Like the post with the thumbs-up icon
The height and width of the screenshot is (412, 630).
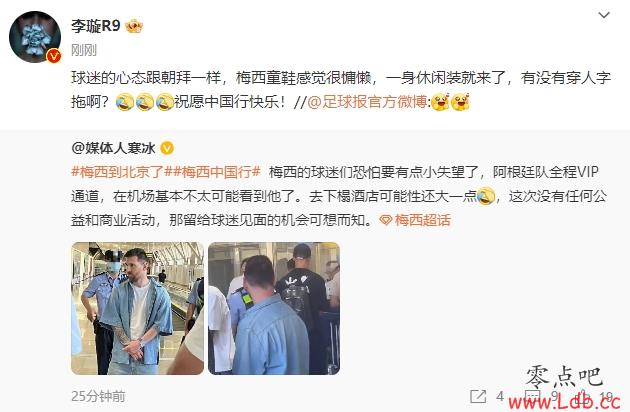[x=584, y=396]
